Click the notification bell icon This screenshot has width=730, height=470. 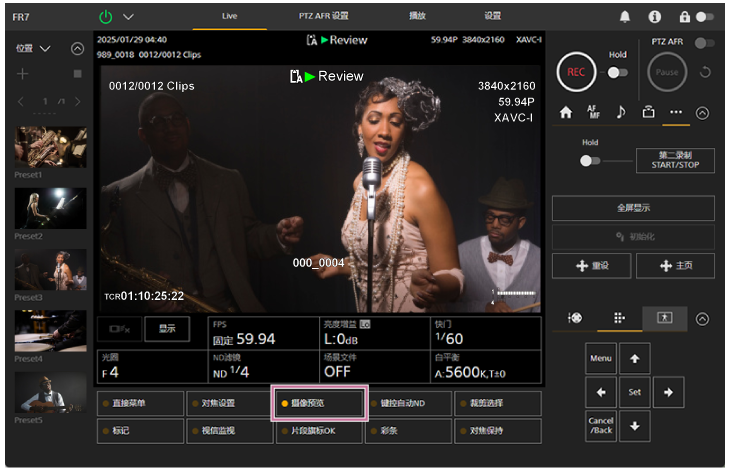(x=626, y=17)
